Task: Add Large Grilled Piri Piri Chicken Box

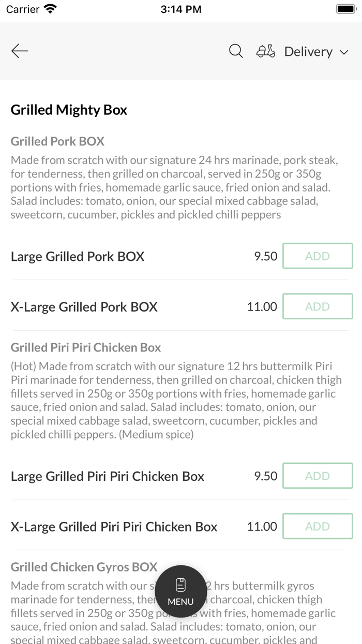Action: pyautogui.click(x=318, y=475)
